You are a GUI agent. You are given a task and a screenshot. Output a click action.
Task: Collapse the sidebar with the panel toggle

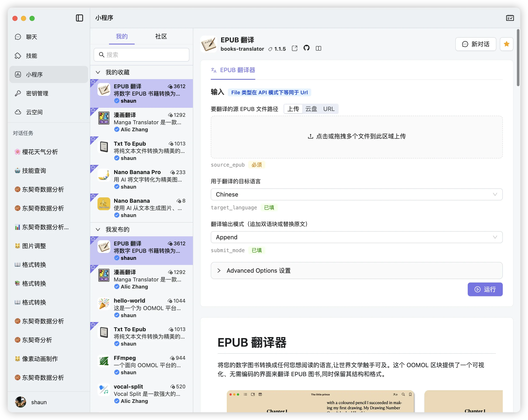79,18
